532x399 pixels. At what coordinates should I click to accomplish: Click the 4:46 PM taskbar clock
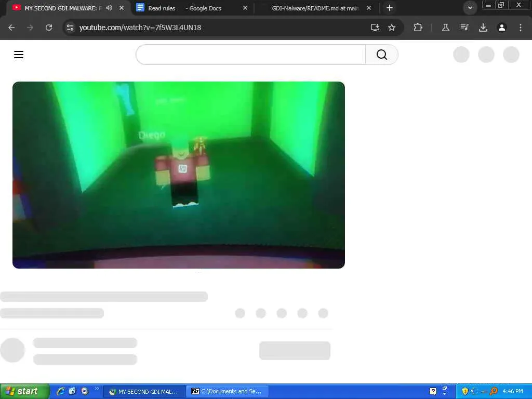coord(513,391)
